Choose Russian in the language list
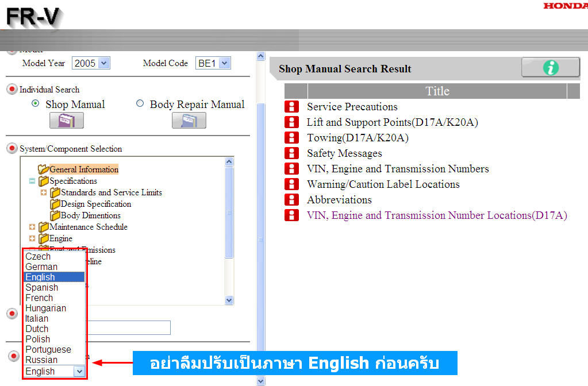This screenshot has width=588, height=386. click(54, 360)
